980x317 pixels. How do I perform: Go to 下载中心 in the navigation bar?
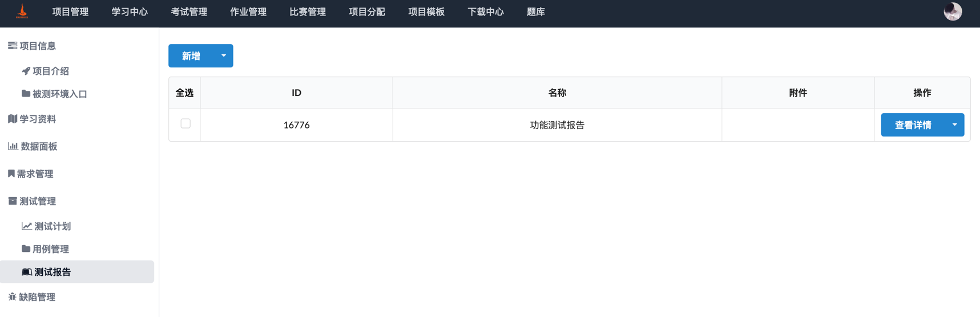(x=485, y=12)
